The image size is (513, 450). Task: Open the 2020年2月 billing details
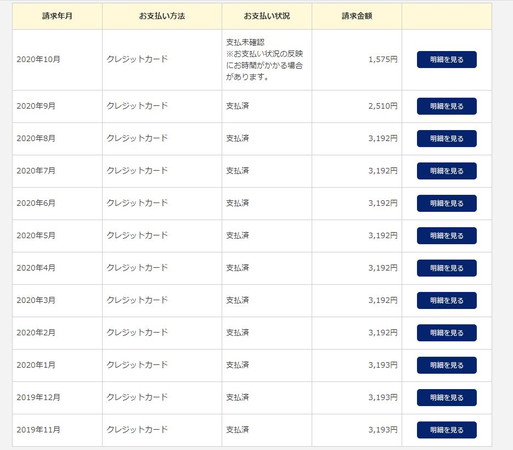point(447,333)
